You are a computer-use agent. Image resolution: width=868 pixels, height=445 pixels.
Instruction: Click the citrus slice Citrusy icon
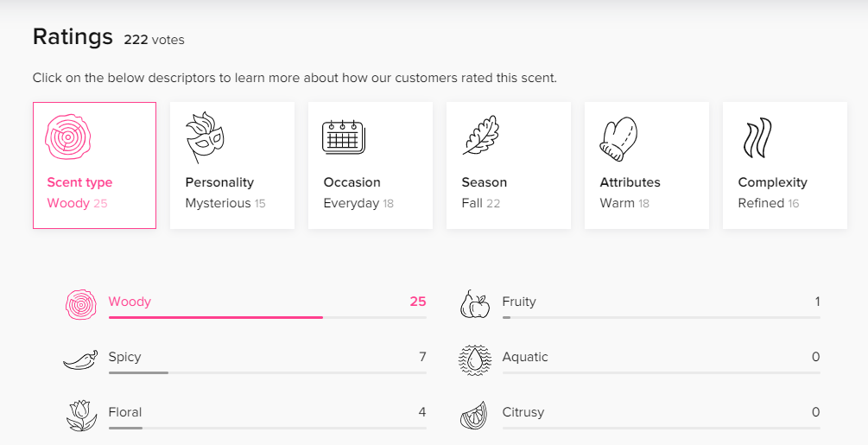pyautogui.click(x=474, y=415)
